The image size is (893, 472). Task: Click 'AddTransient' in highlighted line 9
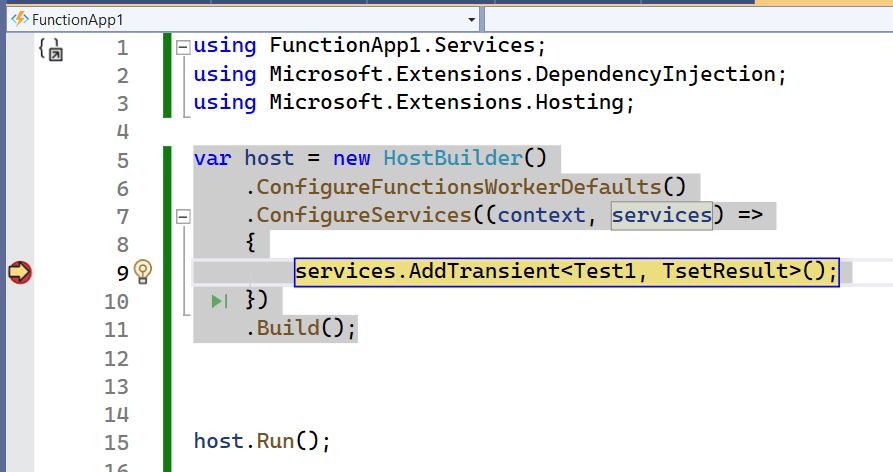[x=484, y=271]
